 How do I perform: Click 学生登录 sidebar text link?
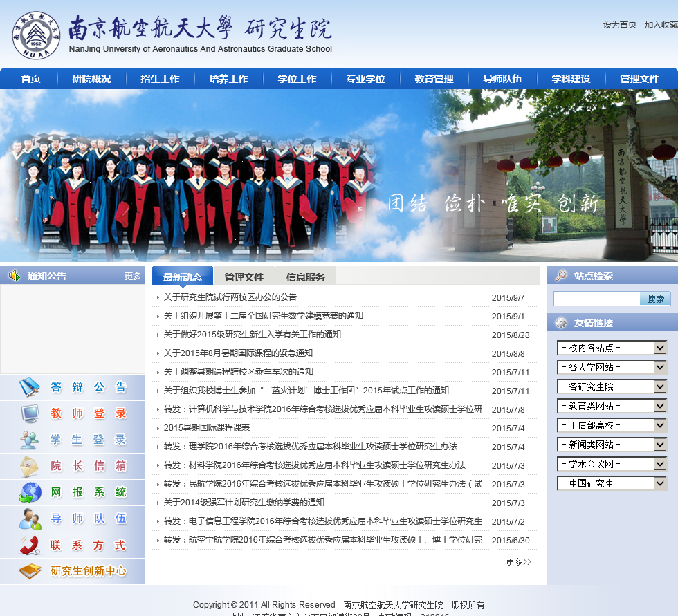coord(89,440)
